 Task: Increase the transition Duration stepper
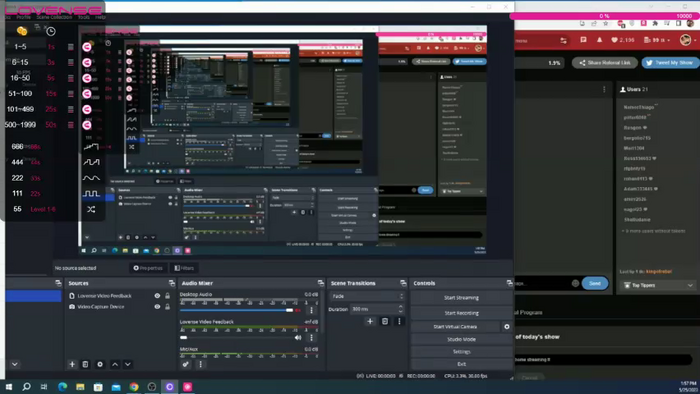pyautogui.click(x=400, y=307)
